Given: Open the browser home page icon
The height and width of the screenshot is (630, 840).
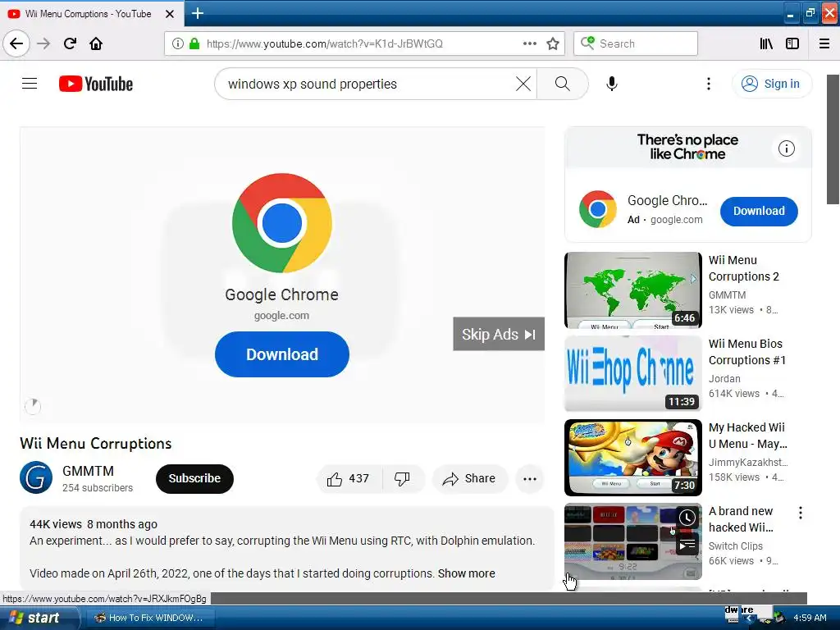Looking at the screenshot, I should tap(96, 43).
